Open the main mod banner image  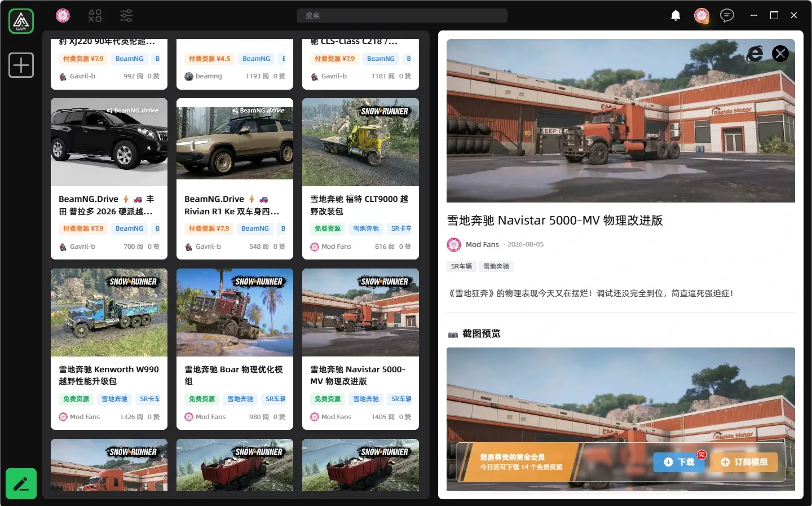[621, 121]
